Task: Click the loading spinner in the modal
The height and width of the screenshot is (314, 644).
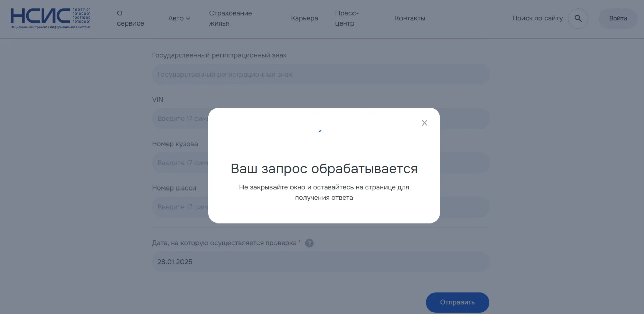Action: click(320, 131)
